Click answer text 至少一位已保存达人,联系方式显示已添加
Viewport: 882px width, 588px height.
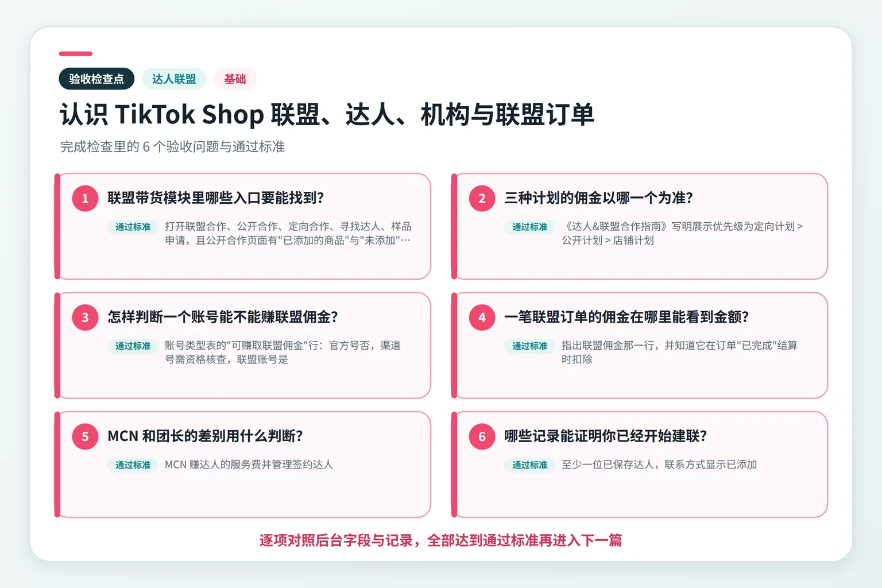coord(659,465)
